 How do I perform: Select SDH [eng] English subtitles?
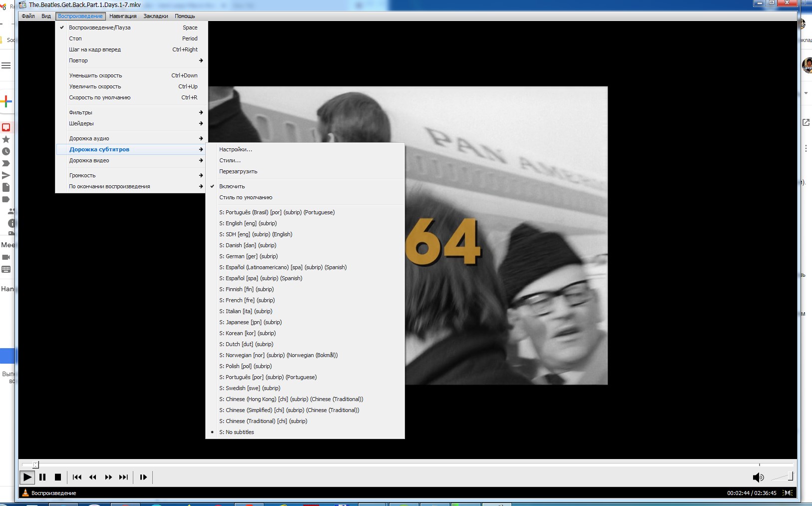305,234
